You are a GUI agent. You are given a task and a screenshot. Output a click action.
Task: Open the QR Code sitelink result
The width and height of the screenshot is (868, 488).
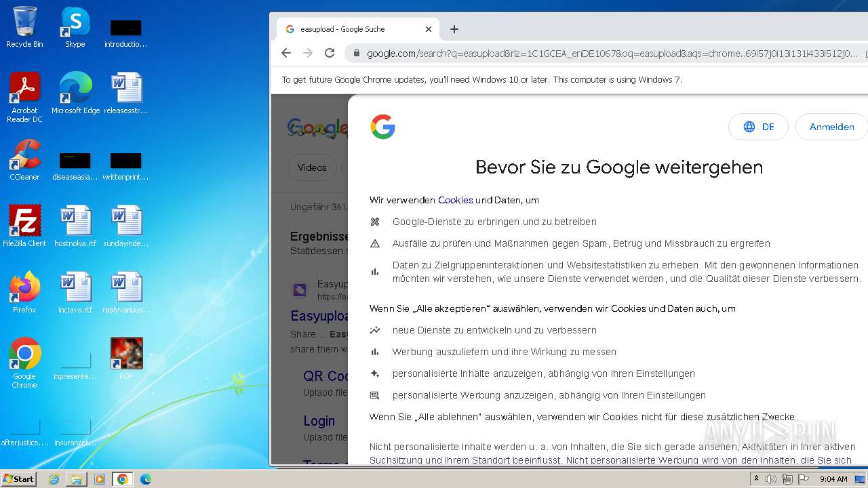click(x=325, y=376)
